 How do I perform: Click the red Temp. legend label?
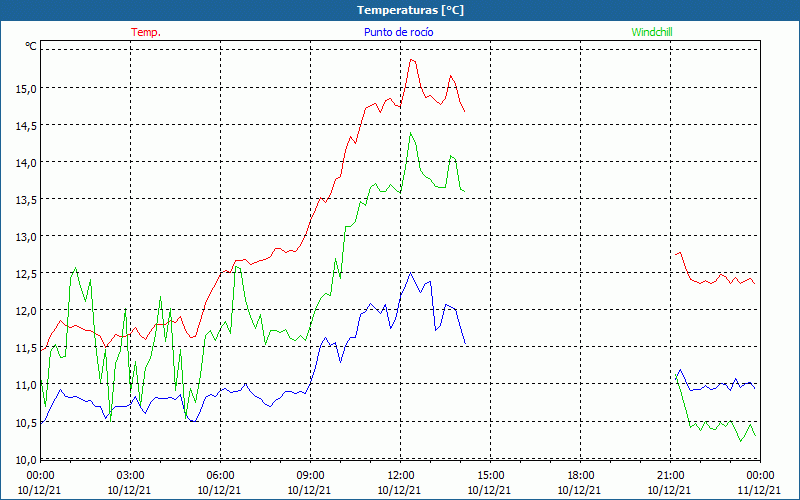146,32
